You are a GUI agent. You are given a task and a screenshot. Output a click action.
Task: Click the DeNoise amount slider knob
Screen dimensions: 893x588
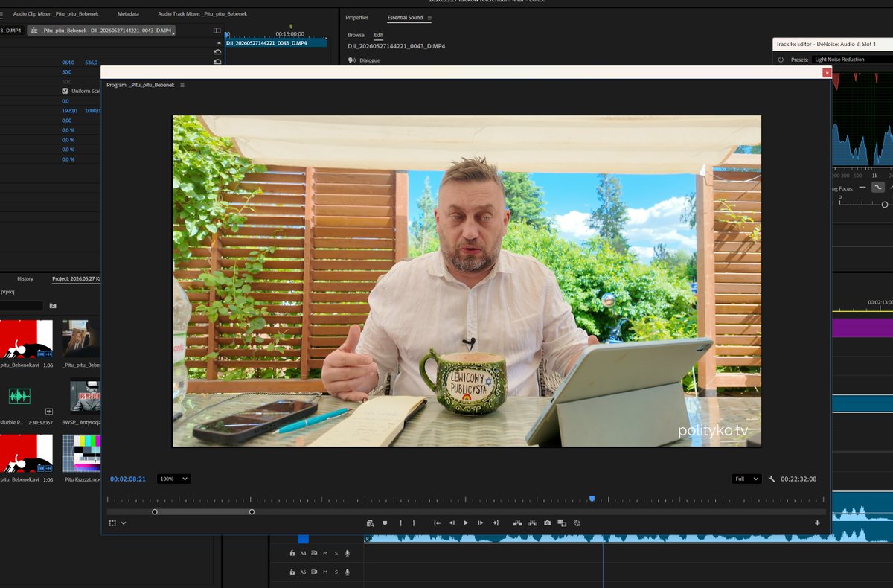(x=885, y=204)
